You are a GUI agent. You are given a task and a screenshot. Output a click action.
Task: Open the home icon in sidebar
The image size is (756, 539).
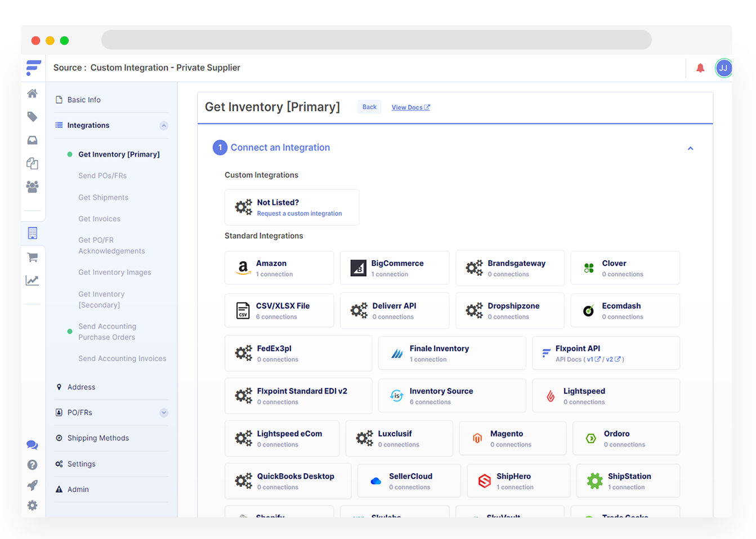[x=33, y=93]
